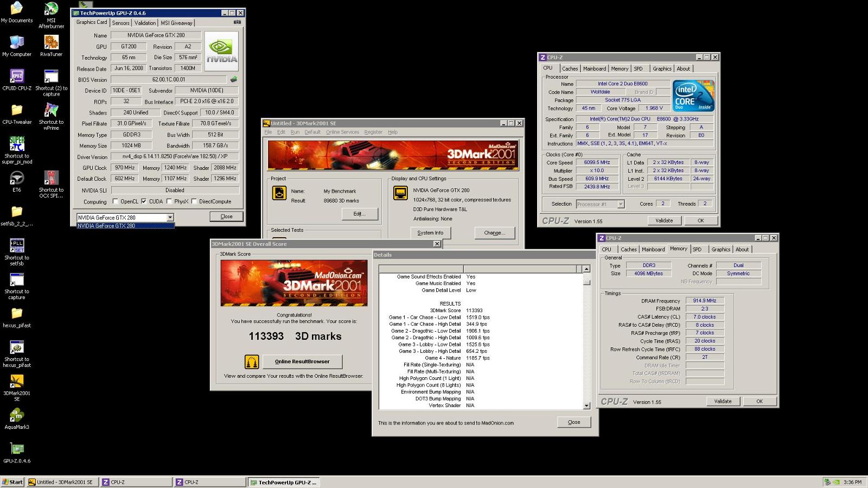This screenshot has height=488, width=868.
Task: Open setfsb_2_2 folder icon
Action: point(17,216)
